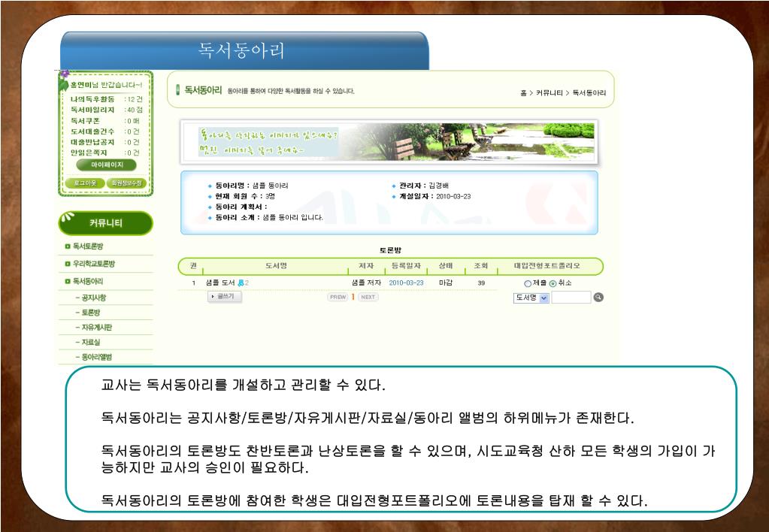Click the view count 39 cell
This screenshot has height=532, width=769.
coord(481,283)
